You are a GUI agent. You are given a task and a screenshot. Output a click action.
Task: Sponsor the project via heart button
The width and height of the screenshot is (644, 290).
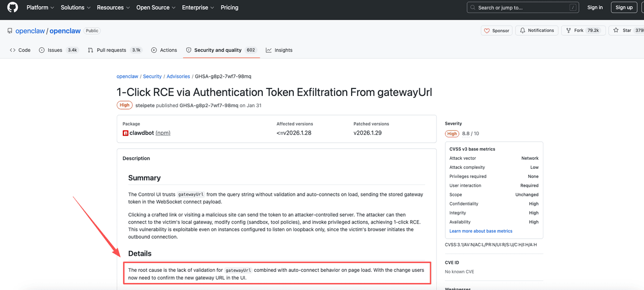(x=497, y=31)
